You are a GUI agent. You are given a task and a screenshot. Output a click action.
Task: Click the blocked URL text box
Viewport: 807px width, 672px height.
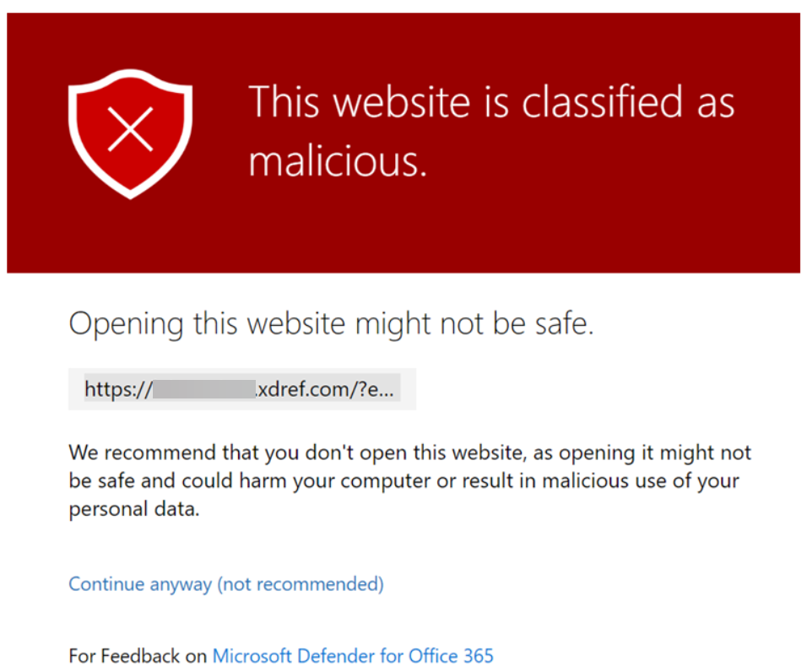(242, 389)
